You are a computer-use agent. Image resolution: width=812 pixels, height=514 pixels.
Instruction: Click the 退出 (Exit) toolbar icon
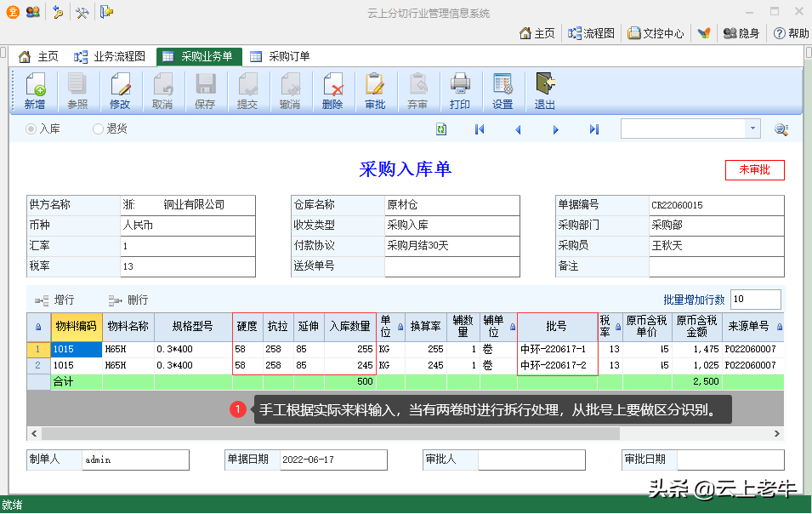tap(545, 91)
